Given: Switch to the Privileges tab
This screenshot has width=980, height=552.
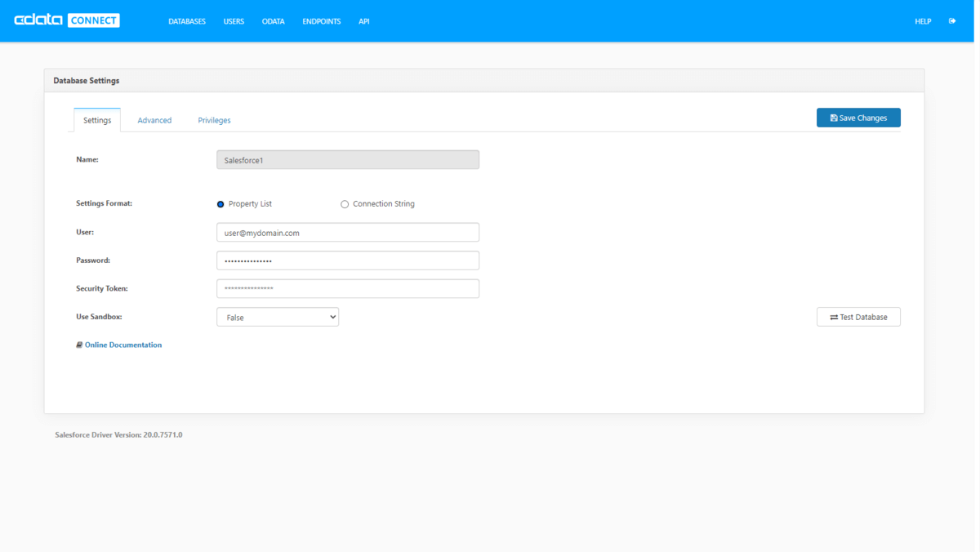Looking at the screenshot, I should pos(214,120).
